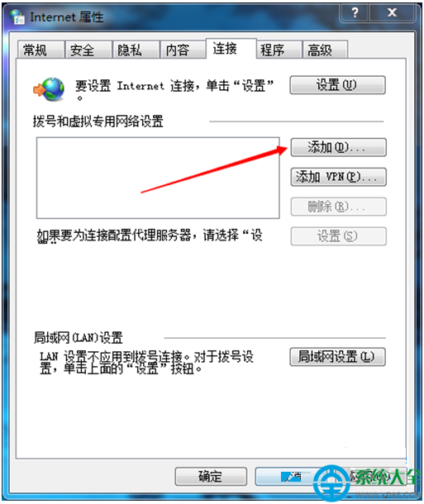Click the 添加(D)... button
The height and width of the screenshot is (504, 424).
pyautogui.click(x=339, y=148)
